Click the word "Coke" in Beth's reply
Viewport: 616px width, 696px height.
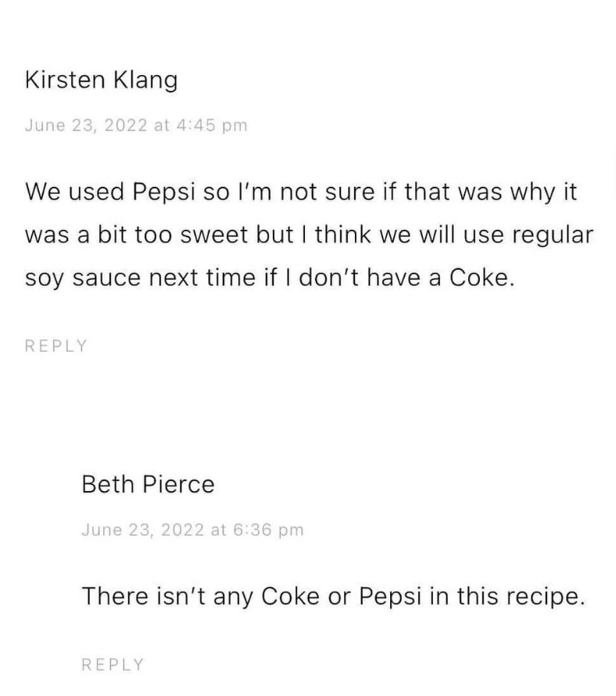[290, 597]
